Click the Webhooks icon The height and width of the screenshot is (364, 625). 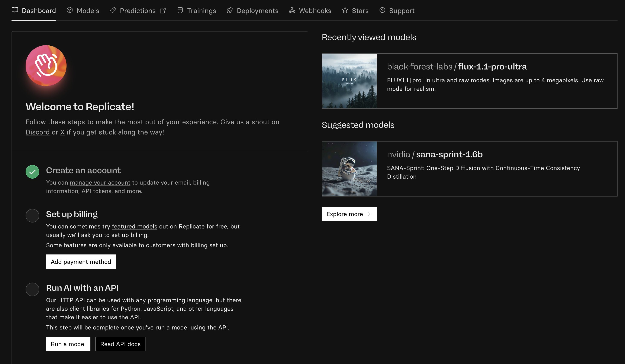292,10
